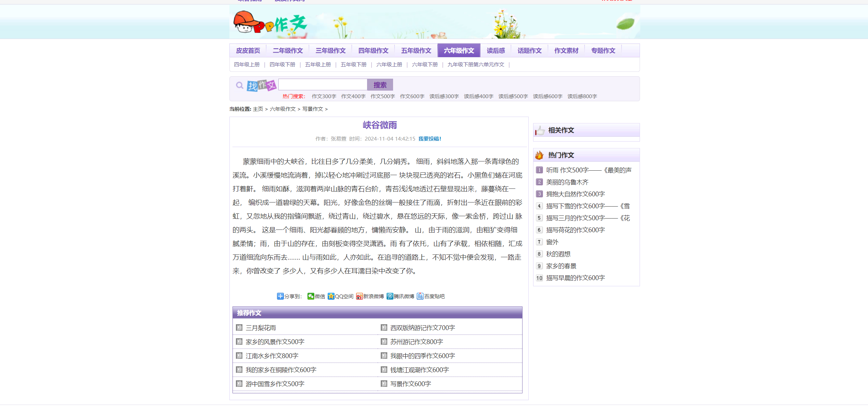Click the 作文500字 hot search link
868x407 pixels.
pos(382,96)
